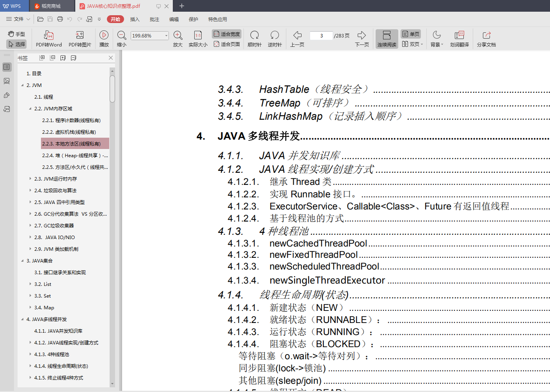The height and width of the screenshot is (392, 550).
Task: Toggle 连续阅读 continuous reading
Action: click(x=387, y=39)
